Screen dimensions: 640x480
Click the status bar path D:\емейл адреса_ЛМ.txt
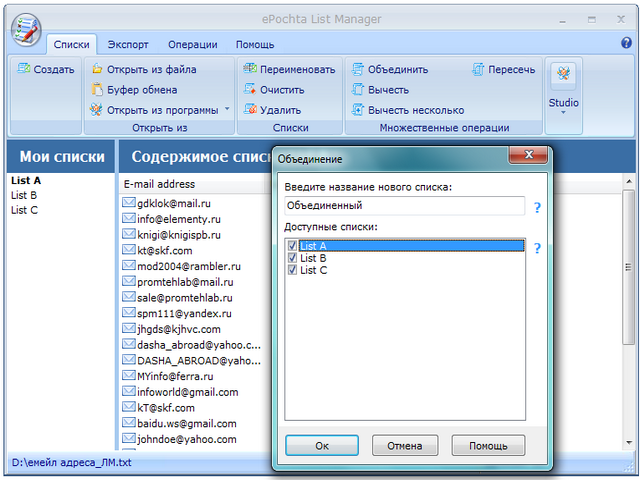[x=71, y=462]
